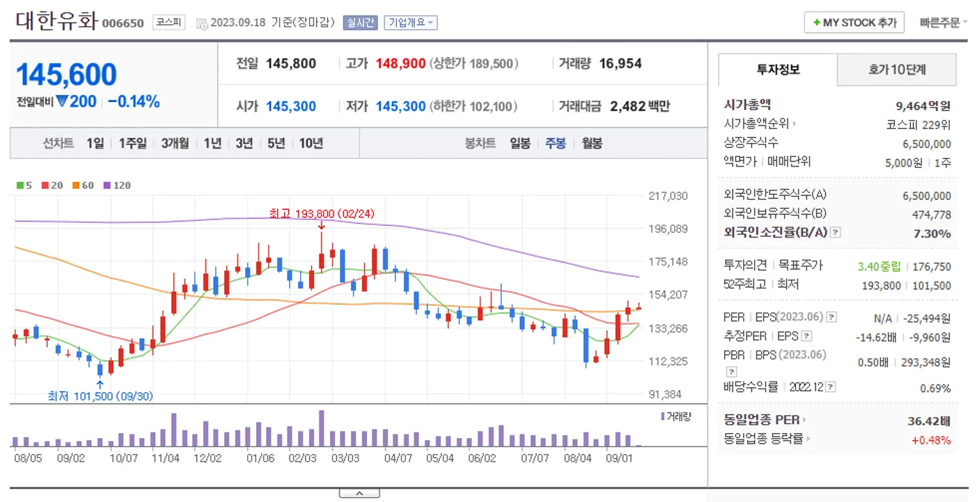This screenshot has width=980, height=502.
Task: Click the 거래량 value 16,954
Action: tap(620, 64)
